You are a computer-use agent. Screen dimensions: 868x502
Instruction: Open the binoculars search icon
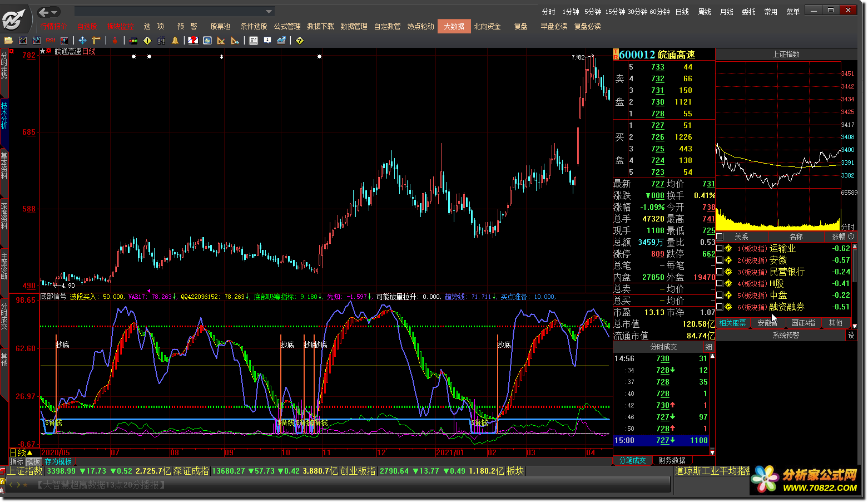click(161, 40)
